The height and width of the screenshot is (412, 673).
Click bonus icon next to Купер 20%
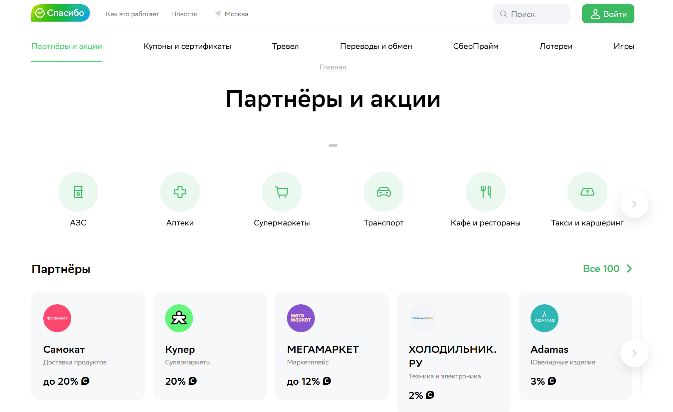pos(192,381)
